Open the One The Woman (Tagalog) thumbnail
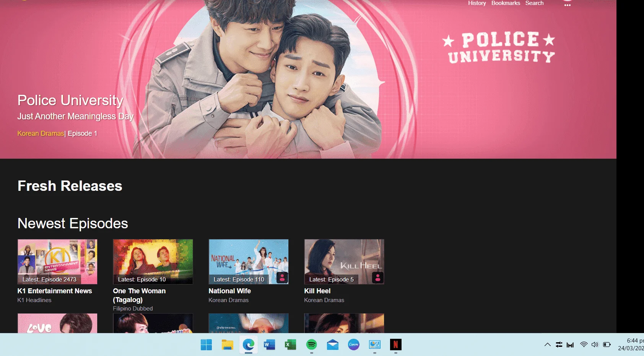The image size is (644, 356). 153,262
